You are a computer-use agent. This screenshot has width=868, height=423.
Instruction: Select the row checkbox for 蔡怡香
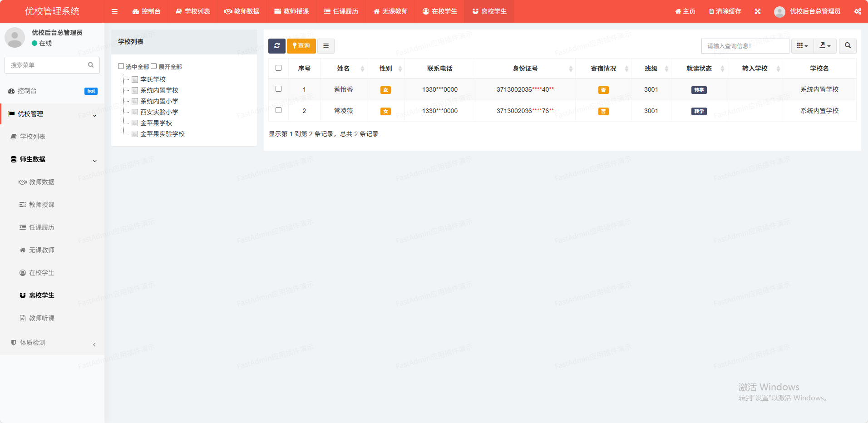[x=278, y=89]
